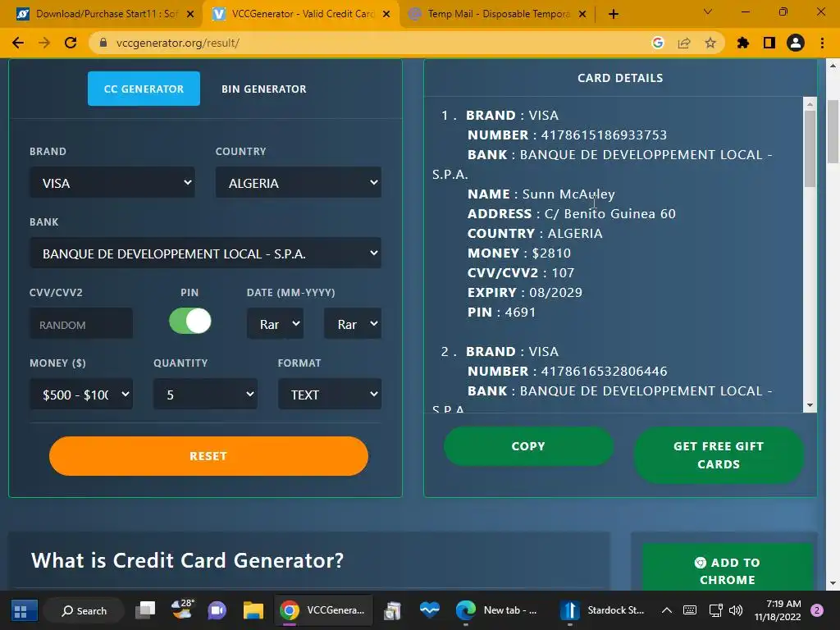Open the Extensions puzzle icon
The image size is (840, 630).
coord(743,43)
